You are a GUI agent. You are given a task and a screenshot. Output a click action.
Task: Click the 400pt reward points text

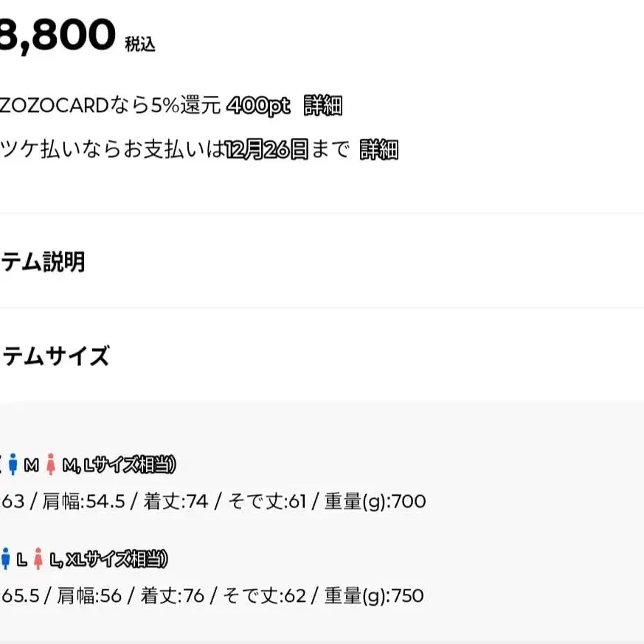pyautogui.click(x=259, y=106)
